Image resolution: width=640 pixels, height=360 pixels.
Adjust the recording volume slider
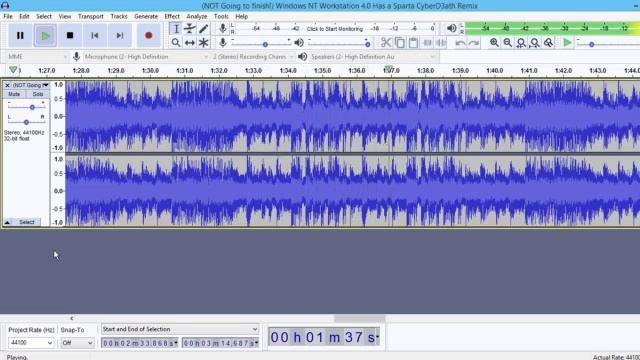[261, 43]
